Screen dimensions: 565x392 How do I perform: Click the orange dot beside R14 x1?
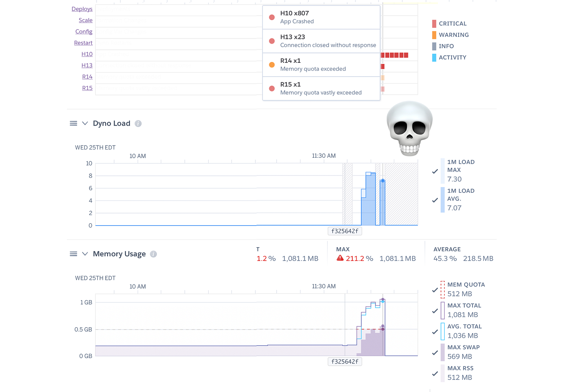click(x=272, y=65)
